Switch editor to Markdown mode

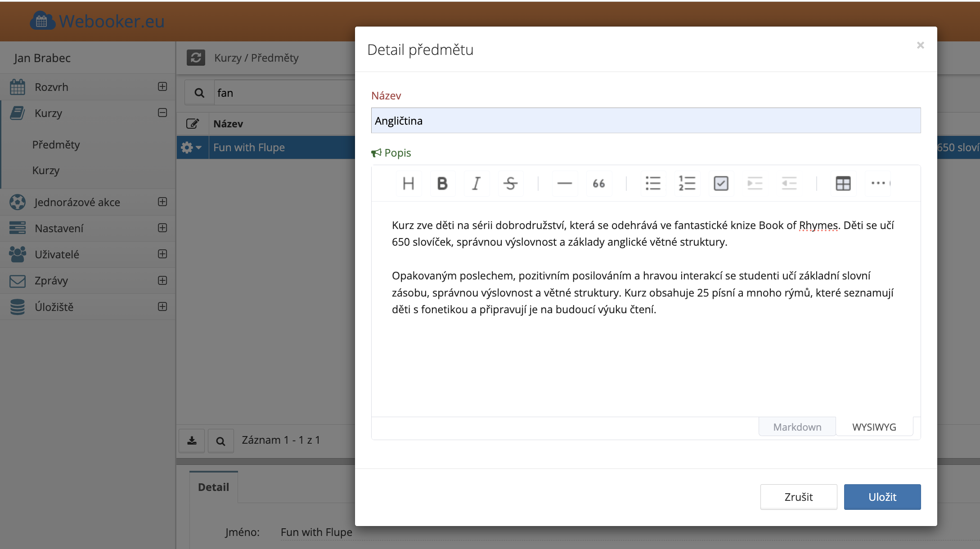[x=797, y=427]
